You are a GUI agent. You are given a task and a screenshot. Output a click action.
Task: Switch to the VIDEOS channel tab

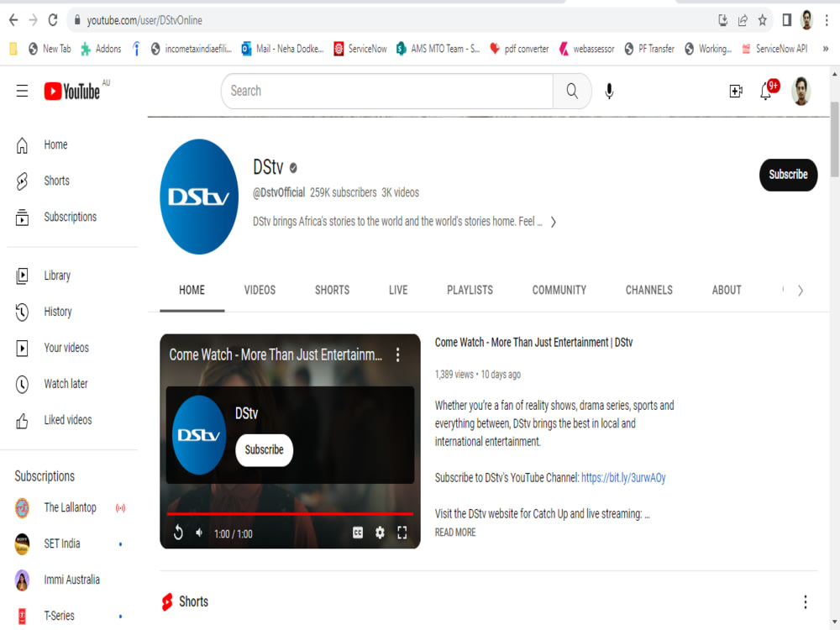260,291
